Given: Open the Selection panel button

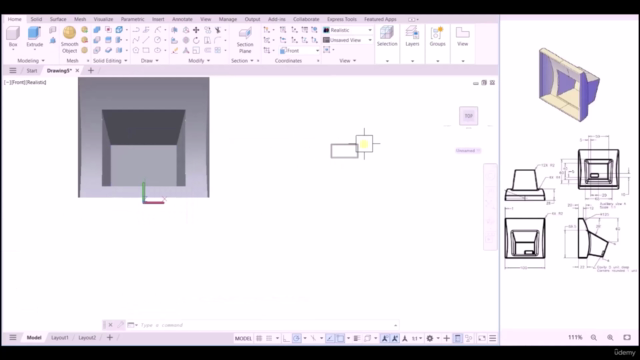Looking at the screenshot, I should tap(387, 36).
